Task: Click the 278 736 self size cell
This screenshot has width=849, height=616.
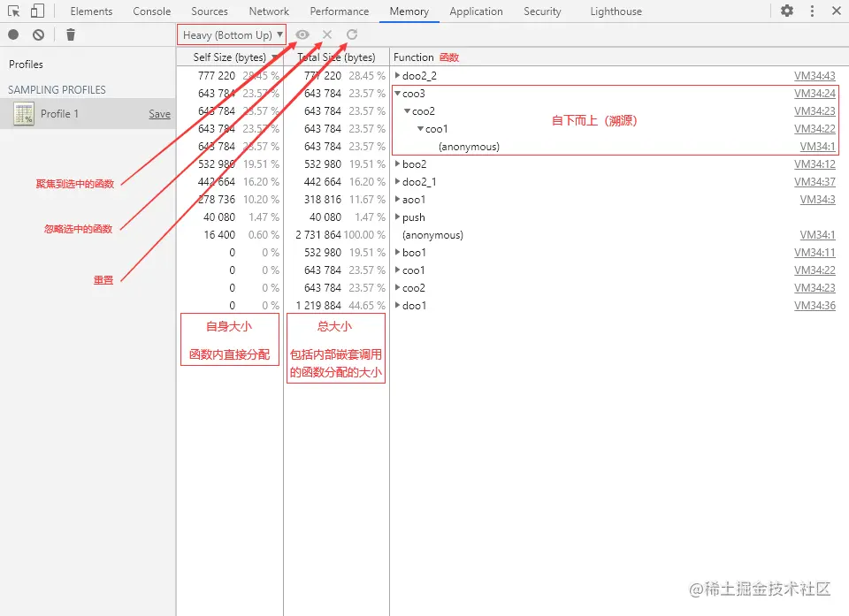Action: [217, 200]
